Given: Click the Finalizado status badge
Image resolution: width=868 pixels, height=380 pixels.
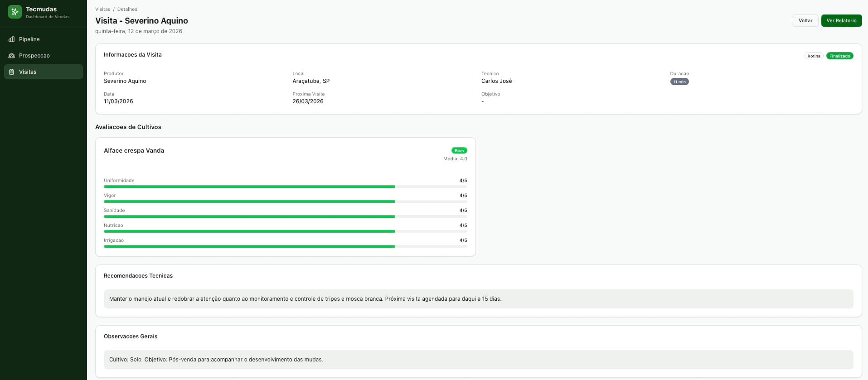Looking at the screenshot, I should point(839,56).
